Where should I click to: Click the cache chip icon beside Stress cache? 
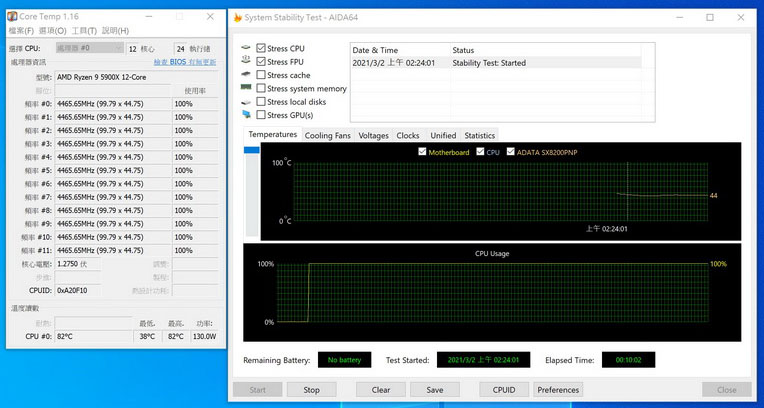[x=246, y=75]
